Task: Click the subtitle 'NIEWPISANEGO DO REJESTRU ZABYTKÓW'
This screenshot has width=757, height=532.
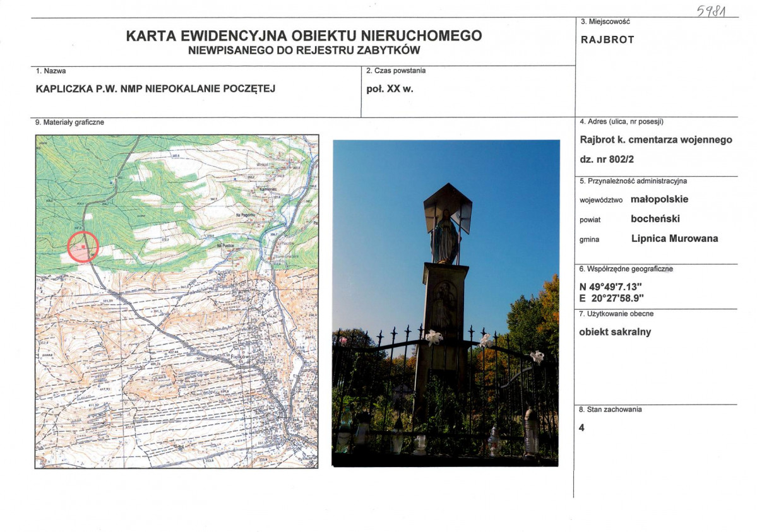Action: click(x=304, y=50)
